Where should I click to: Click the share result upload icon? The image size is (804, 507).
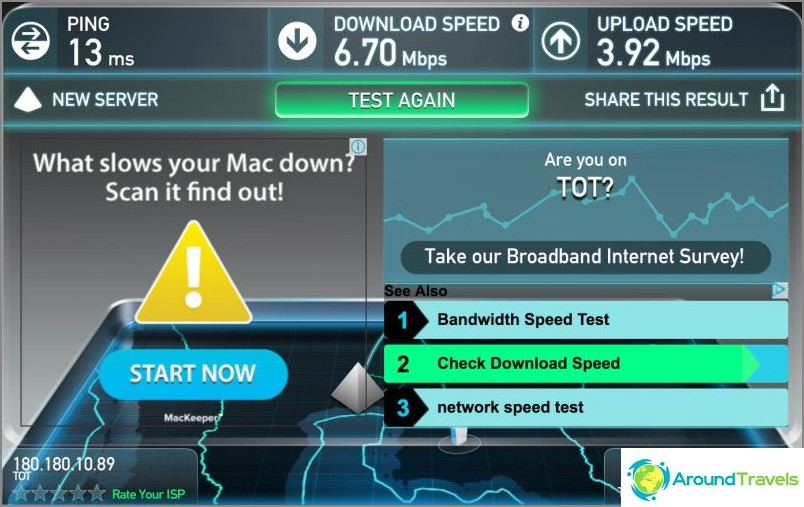[772, 97]
